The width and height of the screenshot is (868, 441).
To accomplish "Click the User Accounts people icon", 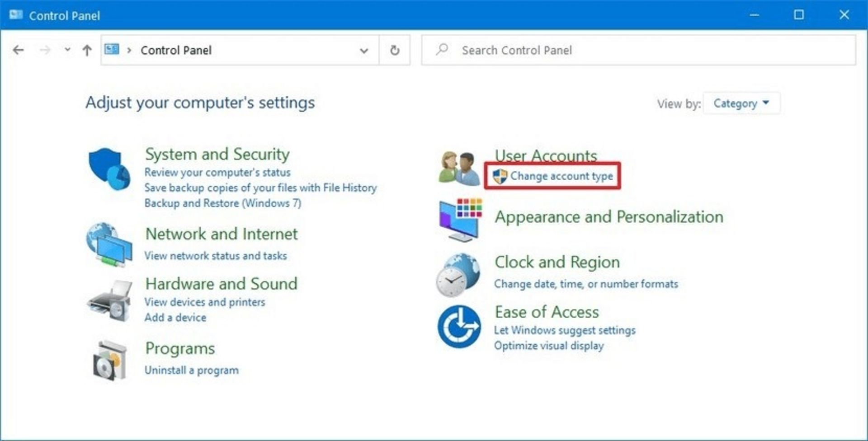I will pos(459,169).
